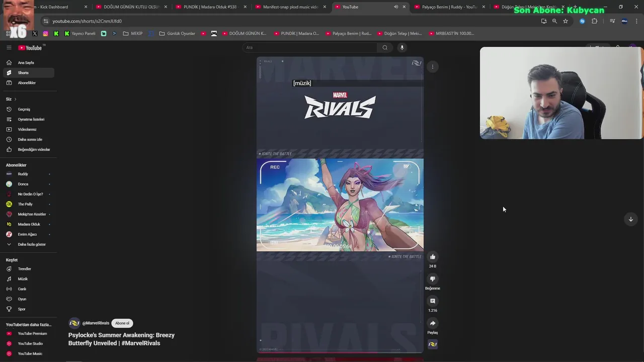Open the Shazam extension icon
Screen dimensions: 644x362
pos(583,21)
